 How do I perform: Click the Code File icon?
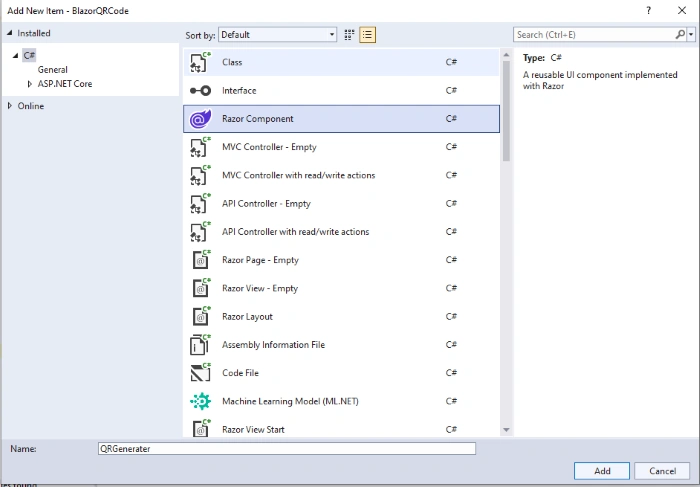click(200, 373)
